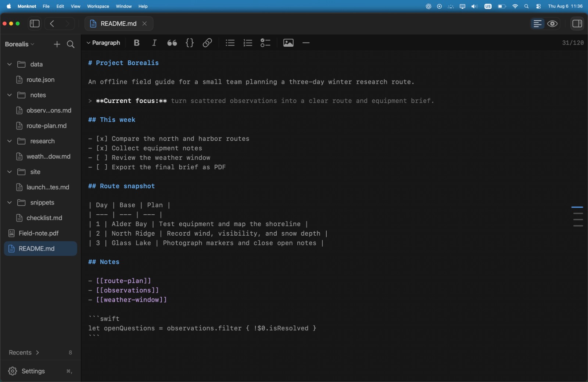Click the '## Route snapshot' heading
The image size is (588, 382).
click(122, 186)
